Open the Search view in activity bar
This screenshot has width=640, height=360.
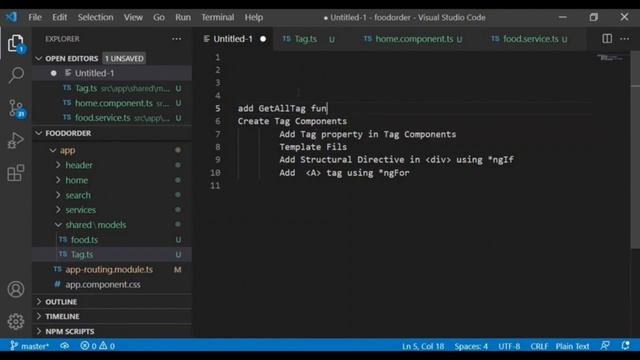click(16, 75)
